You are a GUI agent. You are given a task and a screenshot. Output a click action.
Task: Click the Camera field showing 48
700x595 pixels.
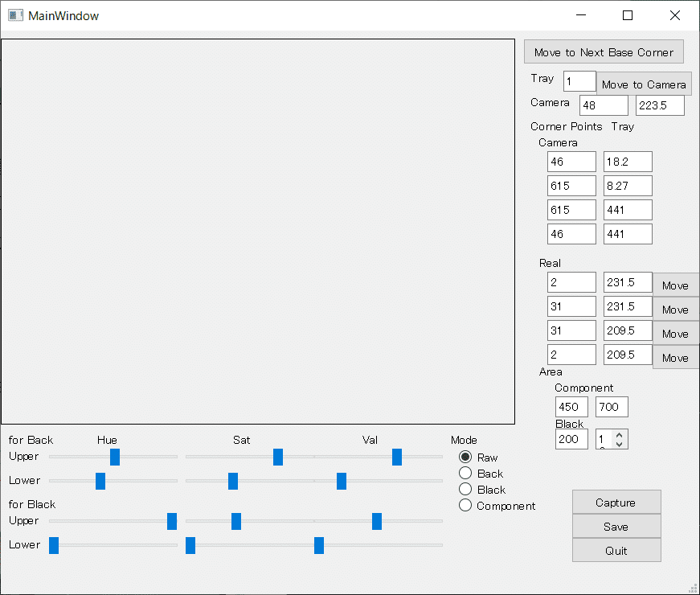point(604,105)
